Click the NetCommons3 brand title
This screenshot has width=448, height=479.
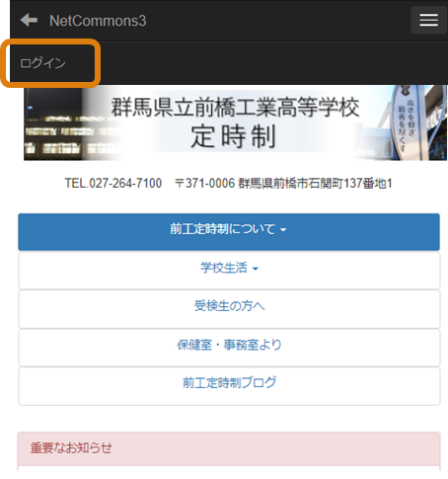(98, 21)
